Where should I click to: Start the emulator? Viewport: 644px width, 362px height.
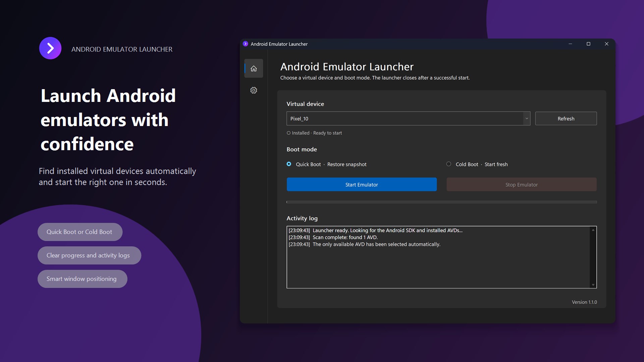362,185
